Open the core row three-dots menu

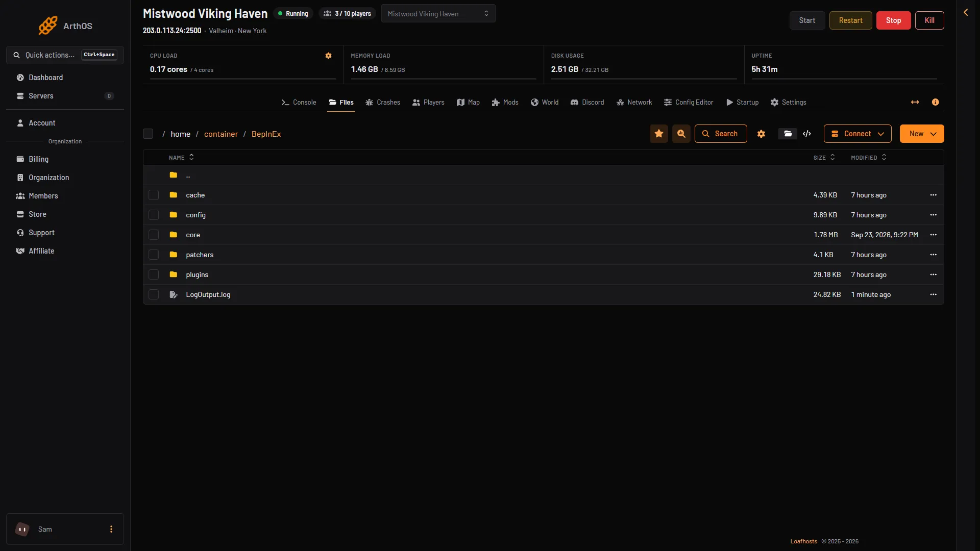(933, 235)
